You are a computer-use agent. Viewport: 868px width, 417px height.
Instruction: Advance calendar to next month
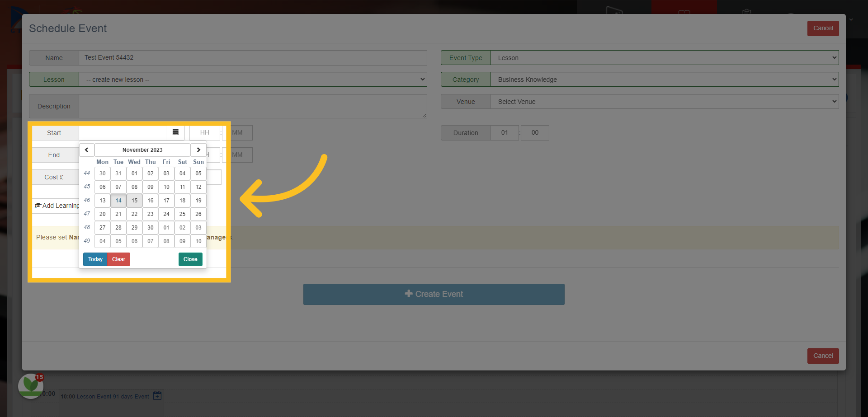198,150
